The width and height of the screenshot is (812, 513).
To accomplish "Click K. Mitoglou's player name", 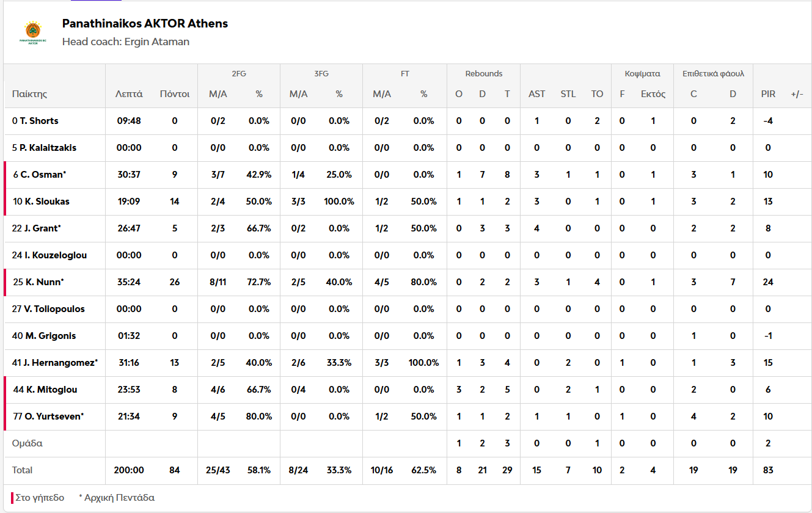I will click(50, 390).
